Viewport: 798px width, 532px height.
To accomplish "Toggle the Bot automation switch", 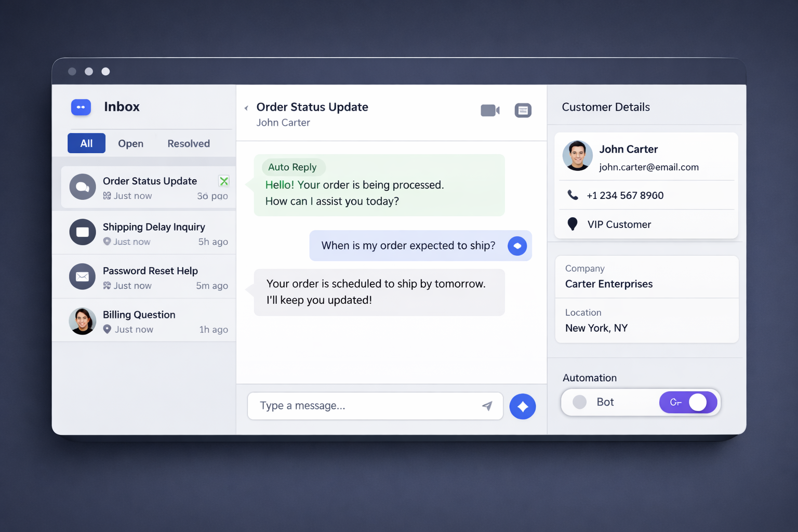I will pyautogui.click(x=688, y=402).
